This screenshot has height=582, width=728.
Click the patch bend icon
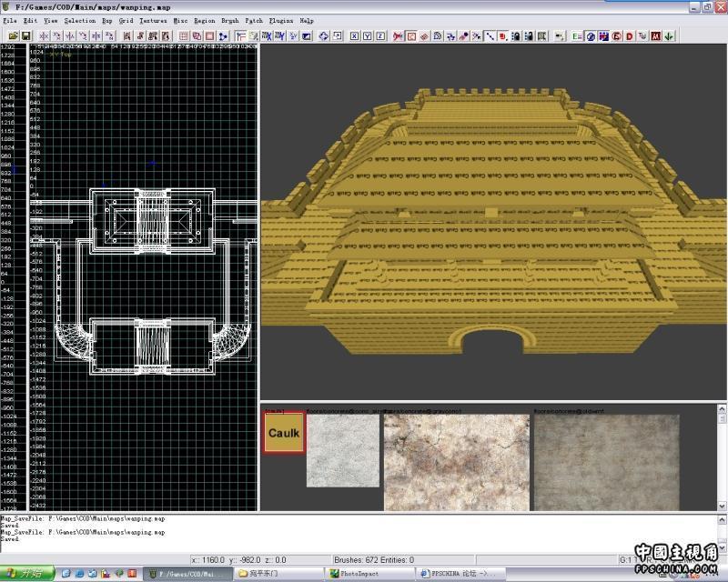pyautogui.click(x=438, y=36)
